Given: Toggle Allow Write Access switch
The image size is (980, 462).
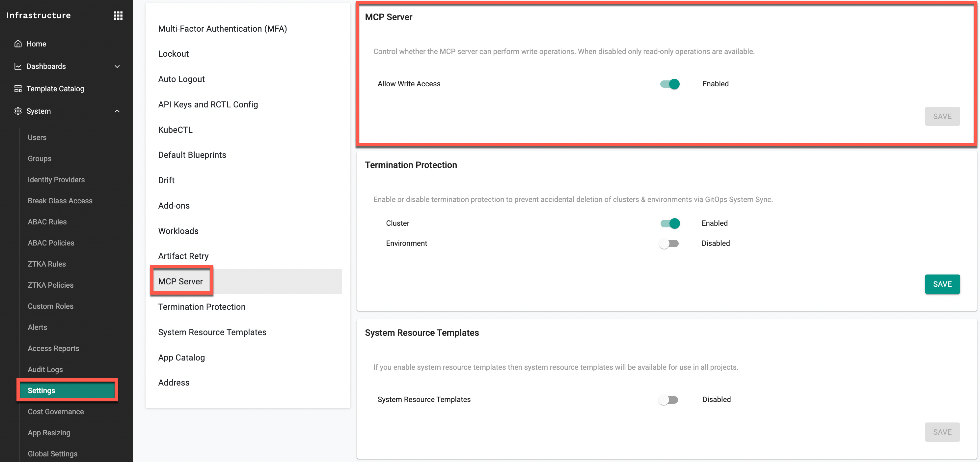Looking at the screenshot, I should point(669,84).
